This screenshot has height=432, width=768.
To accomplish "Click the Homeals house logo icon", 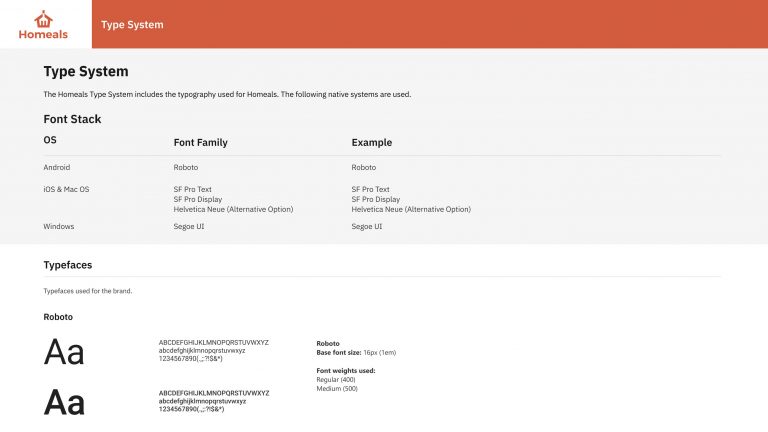I will pyautogui.click(x=43, y=19).
